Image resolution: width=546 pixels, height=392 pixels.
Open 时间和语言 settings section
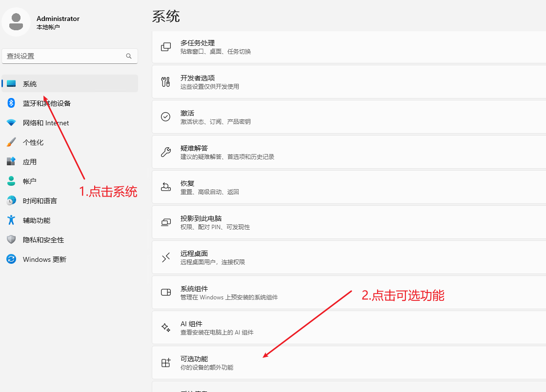[40, 201]
